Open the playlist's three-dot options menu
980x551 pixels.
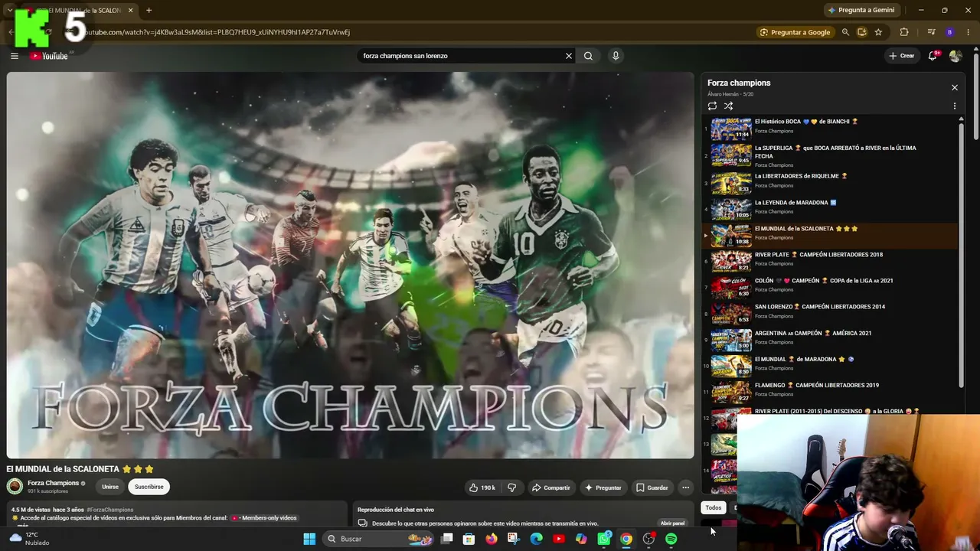click(954, 106)
